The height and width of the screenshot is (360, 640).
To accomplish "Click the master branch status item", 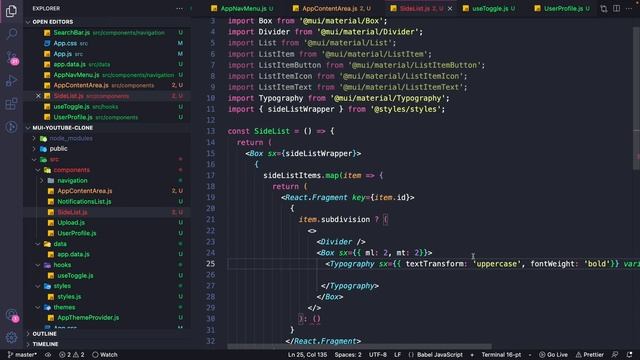I will click(23, 355).
